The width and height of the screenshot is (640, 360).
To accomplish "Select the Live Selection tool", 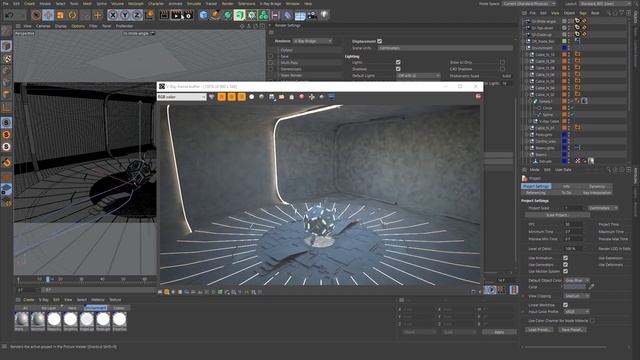I will [x=36, y=15].
